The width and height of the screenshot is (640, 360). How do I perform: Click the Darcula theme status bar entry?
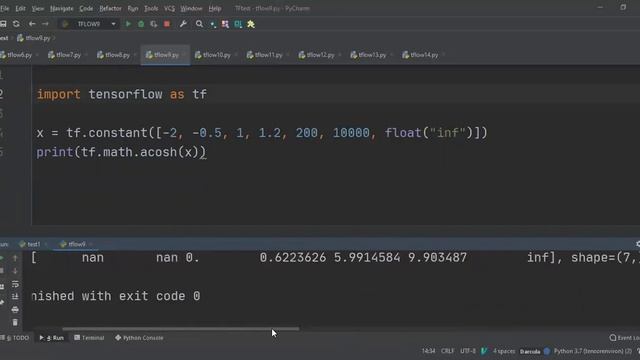click(530, 351)
